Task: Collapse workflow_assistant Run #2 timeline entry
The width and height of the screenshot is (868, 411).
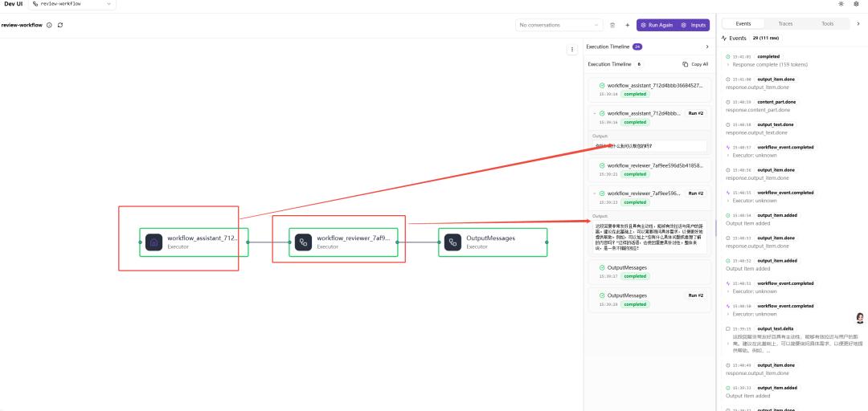Action: click(x=595, y=113)
